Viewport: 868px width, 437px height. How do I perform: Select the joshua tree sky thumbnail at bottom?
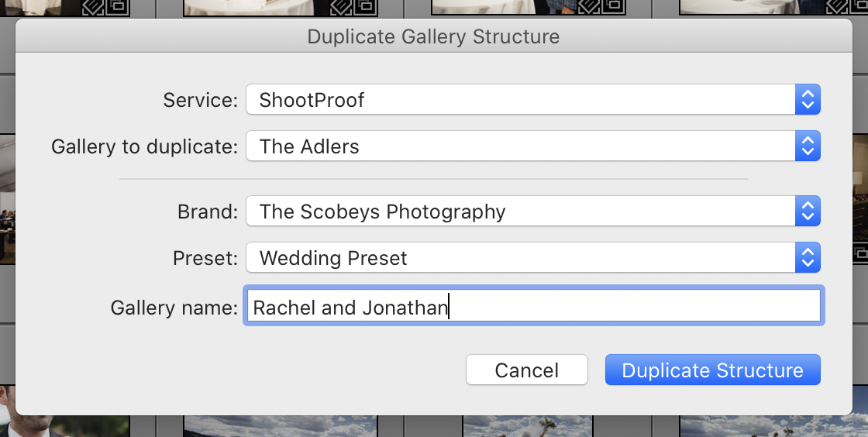(528, 426)
